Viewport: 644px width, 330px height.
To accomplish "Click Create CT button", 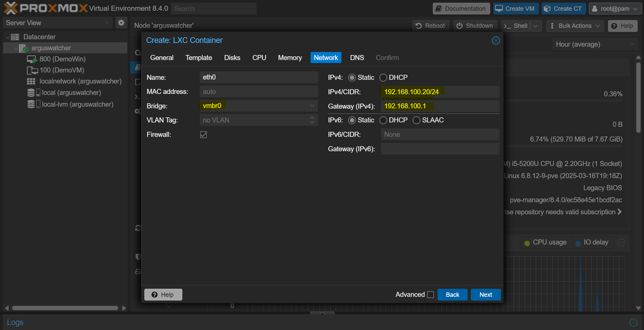I will tap(563, 9).
